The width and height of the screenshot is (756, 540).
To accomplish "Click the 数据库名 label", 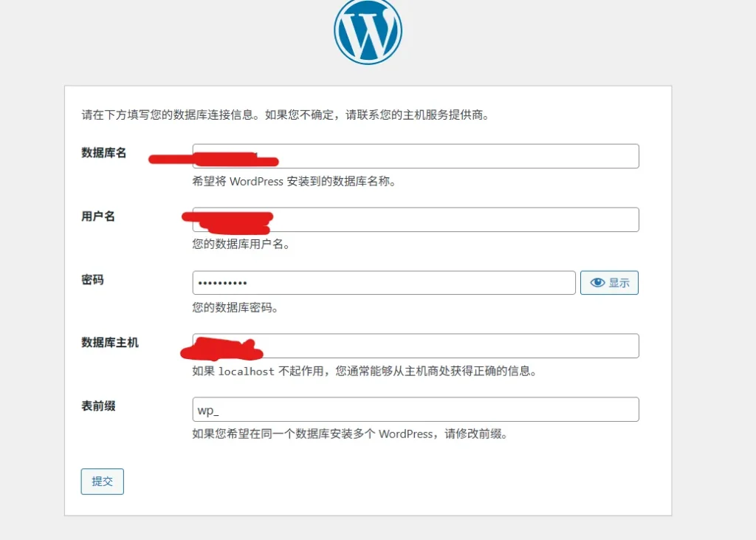I will (x=103, y=153).
